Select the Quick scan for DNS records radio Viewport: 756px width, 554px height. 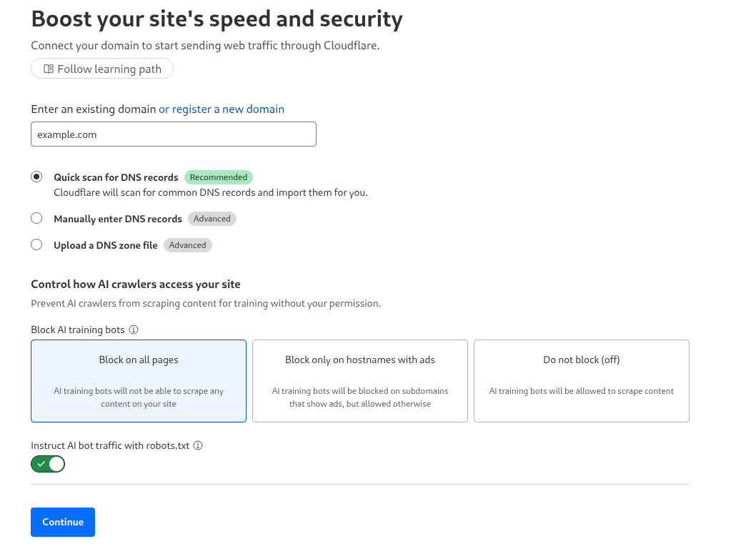(36, 176)
